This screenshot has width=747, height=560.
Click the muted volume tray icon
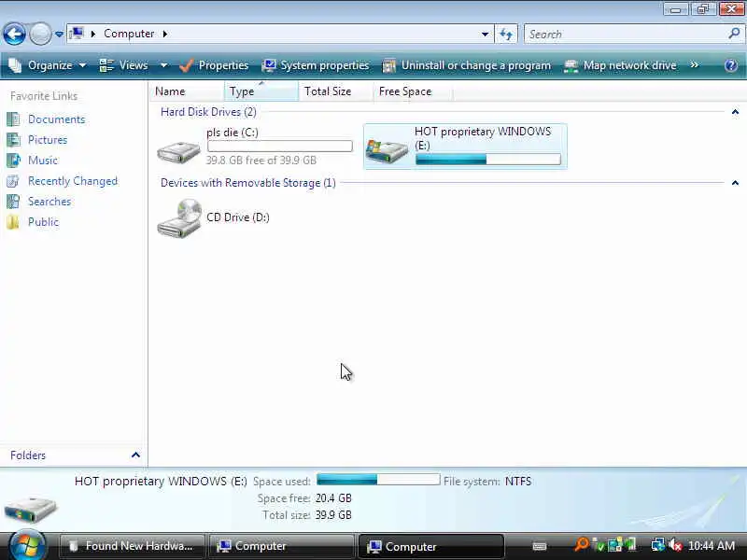tap(675, 545)
